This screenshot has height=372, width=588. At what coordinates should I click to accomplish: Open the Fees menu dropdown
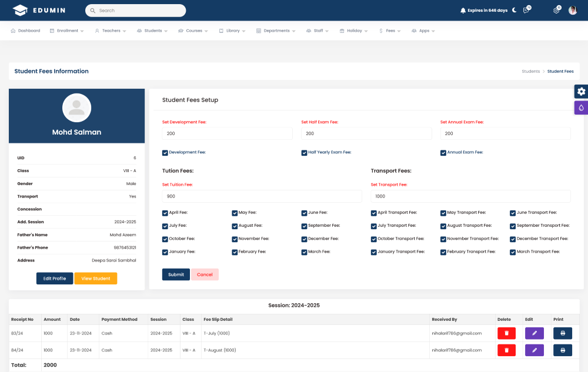390,31
